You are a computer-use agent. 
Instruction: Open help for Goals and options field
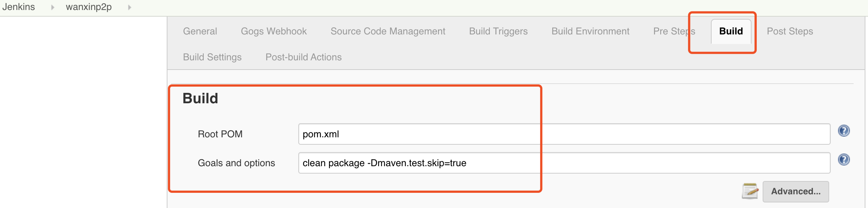[844, 160]
